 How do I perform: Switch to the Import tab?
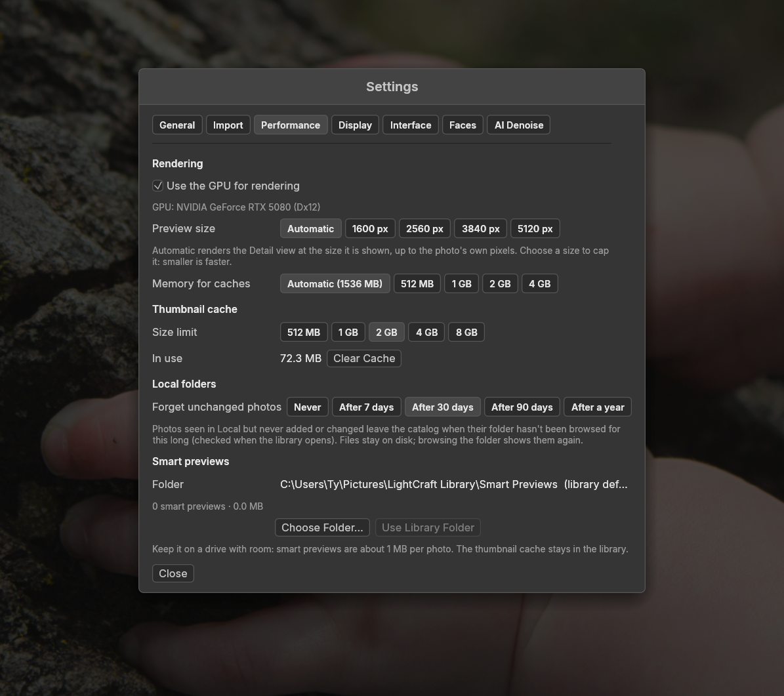228,125
